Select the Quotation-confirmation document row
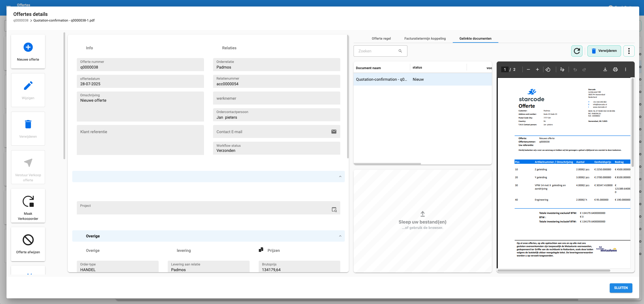Image resolution: width=644 pixels, height=304 pixels. 422,79
